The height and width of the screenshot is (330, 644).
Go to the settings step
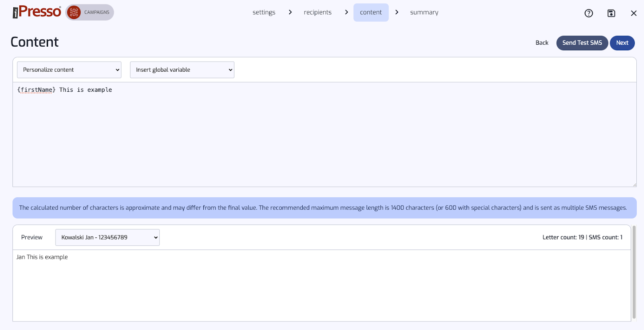264,12
